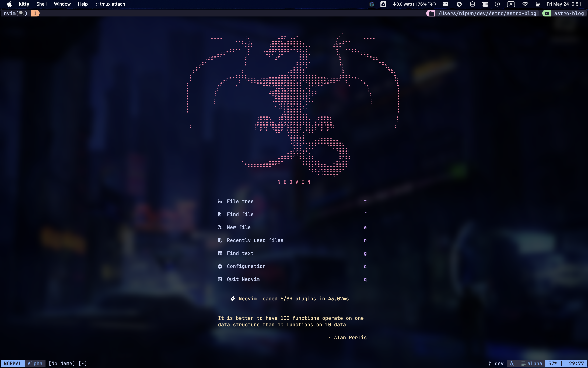Click the 'f' shortcut key label
The height and width of the screenshot is (368, 588).
(365, 214)
